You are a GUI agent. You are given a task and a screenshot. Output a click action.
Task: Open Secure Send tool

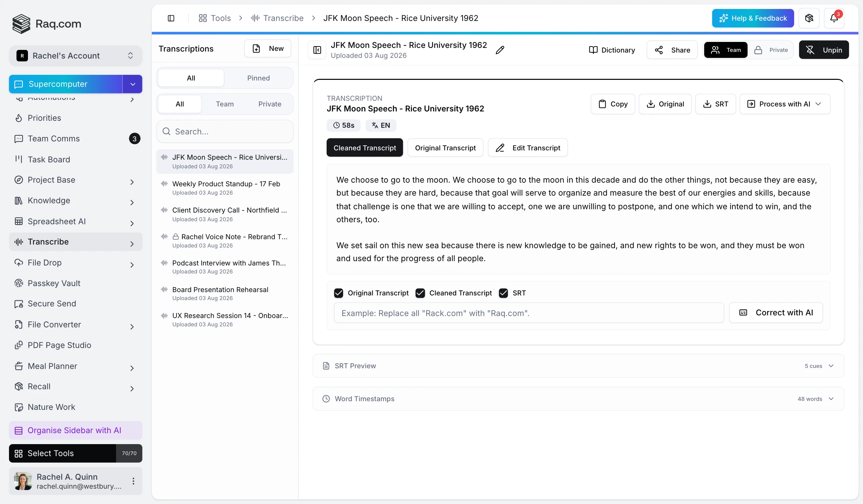(75, 303)
